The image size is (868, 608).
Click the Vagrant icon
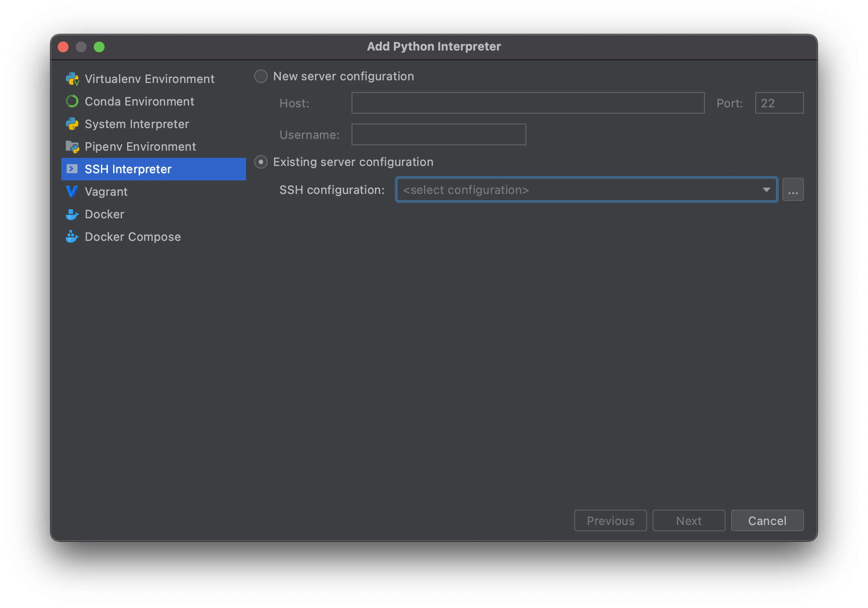pos(72,191)
